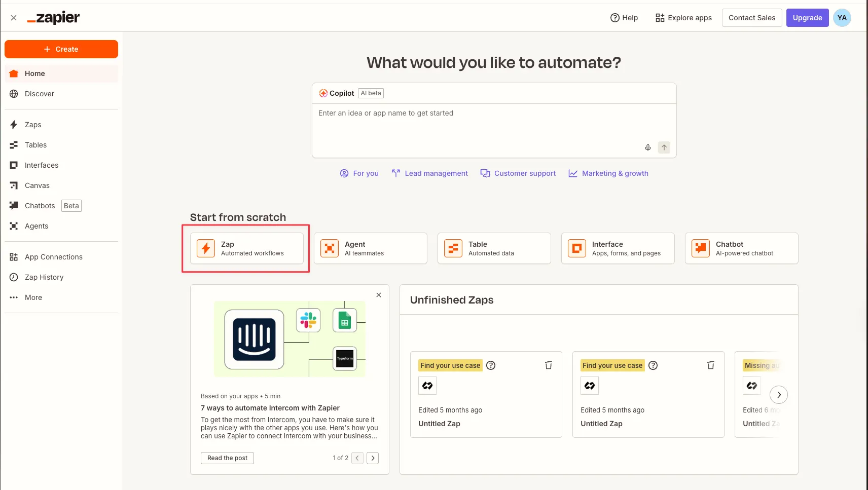Go to next article card
Screen dimensions: 868x490
click(x=373, y=458)
